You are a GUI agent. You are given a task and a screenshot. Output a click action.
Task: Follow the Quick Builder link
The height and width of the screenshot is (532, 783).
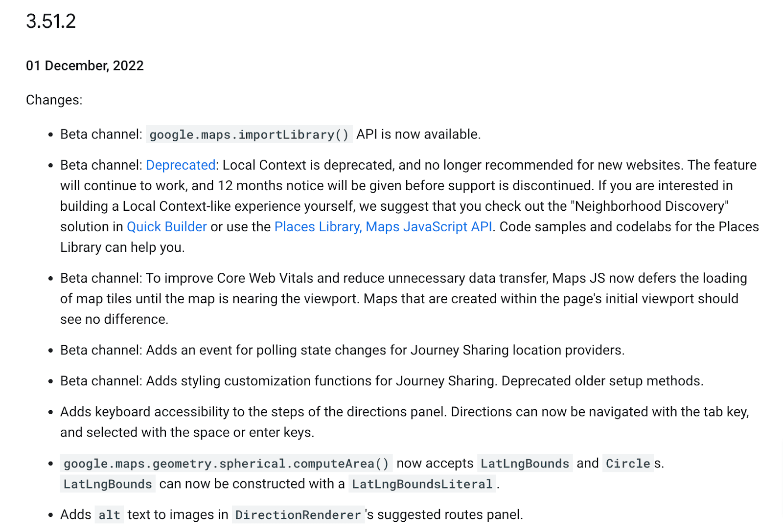coord(166,227)
